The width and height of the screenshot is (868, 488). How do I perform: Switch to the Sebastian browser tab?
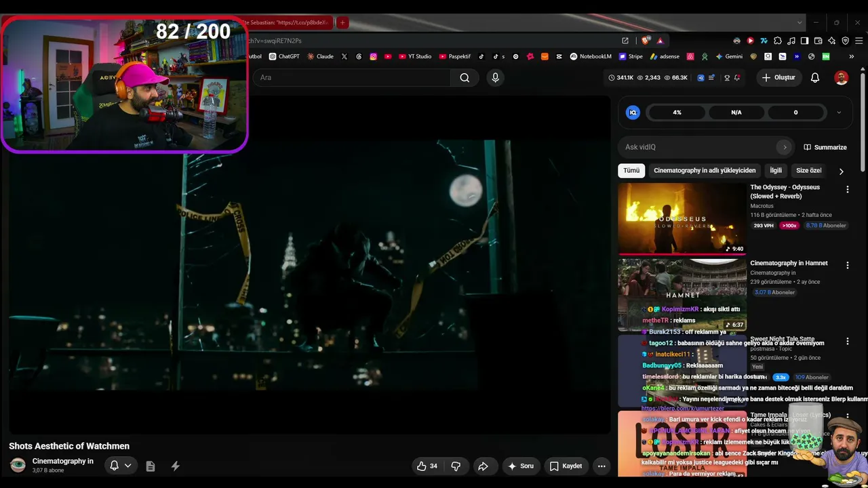288,22
